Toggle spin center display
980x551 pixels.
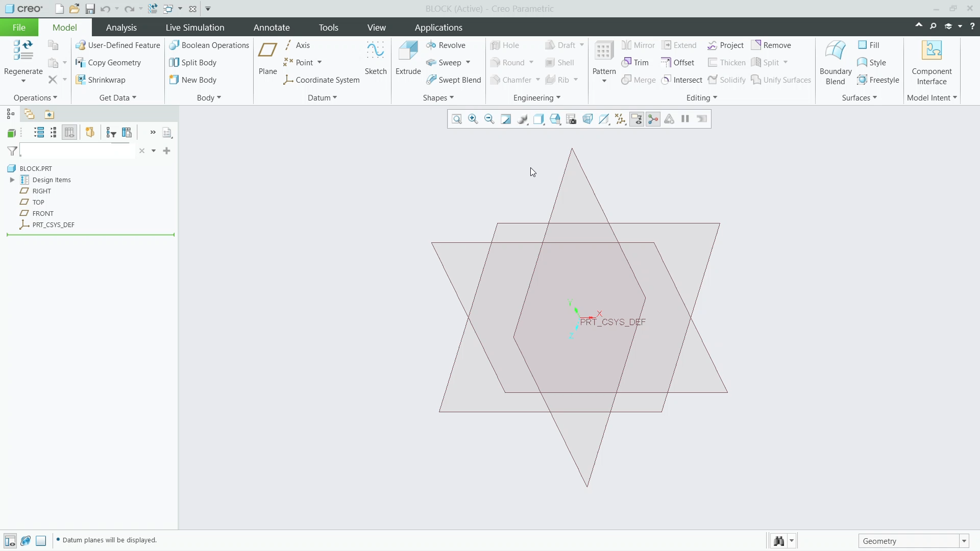pyautogui.click(x=653, y=119)
